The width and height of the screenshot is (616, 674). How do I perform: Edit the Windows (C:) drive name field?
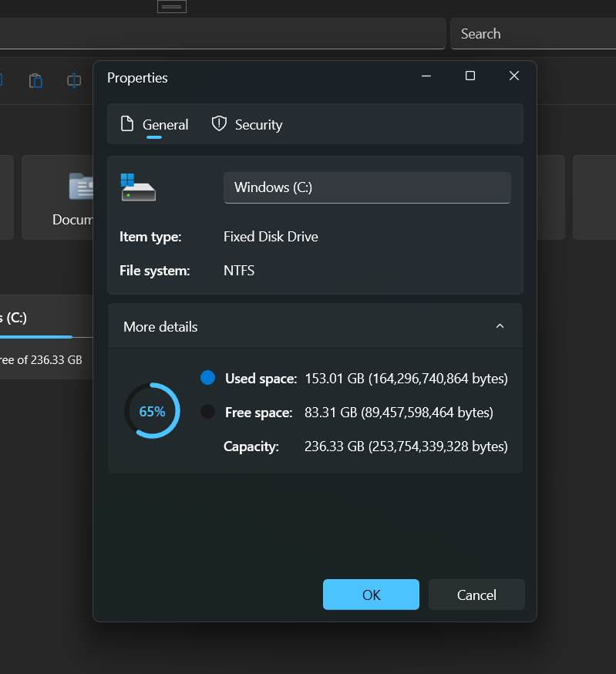point(367,187)
